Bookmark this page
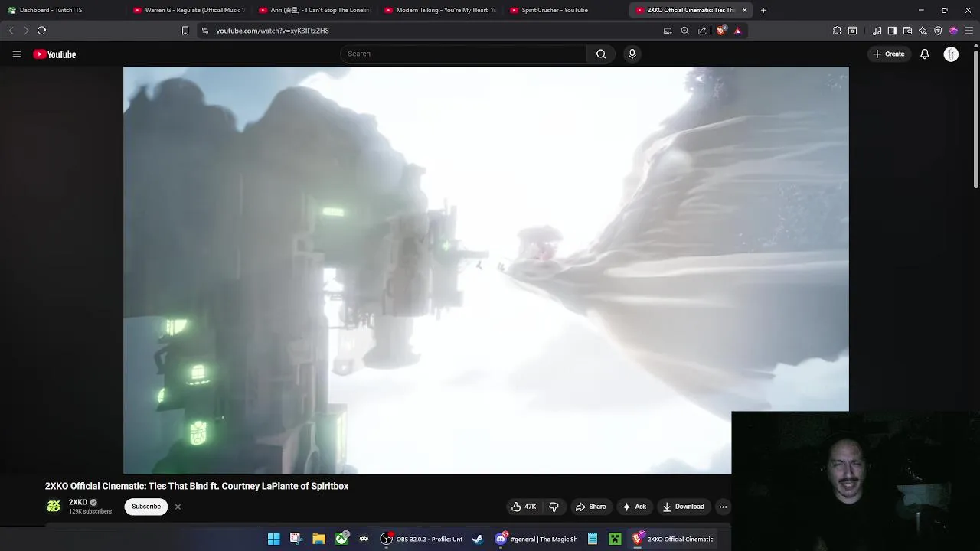The width and height of the screenshot is (980, 551). 185,31
